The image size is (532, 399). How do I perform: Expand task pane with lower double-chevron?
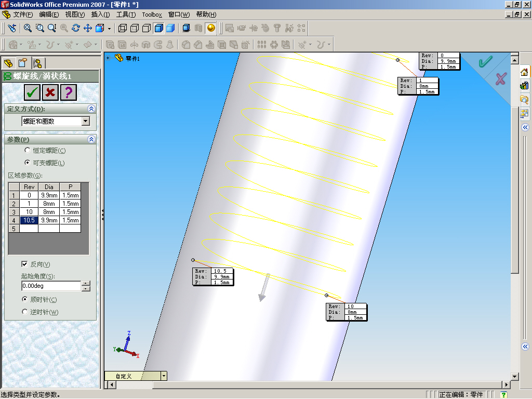[x=525, y=347]
